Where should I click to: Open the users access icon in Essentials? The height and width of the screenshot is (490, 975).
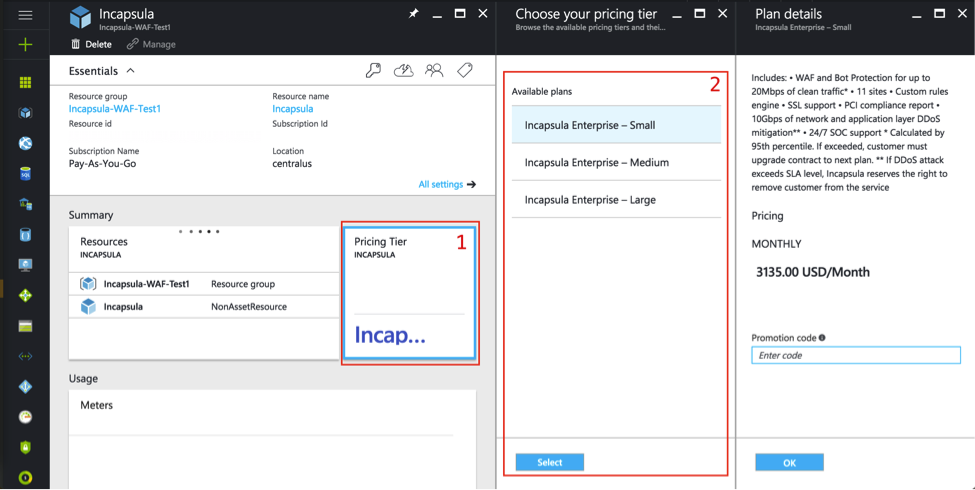coord(434,71)
